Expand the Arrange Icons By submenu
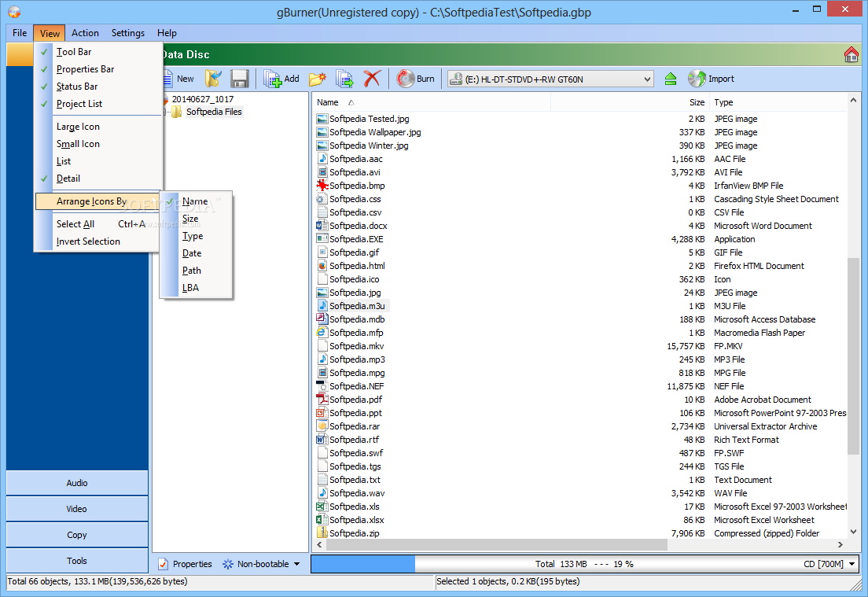 click(97, 201)
